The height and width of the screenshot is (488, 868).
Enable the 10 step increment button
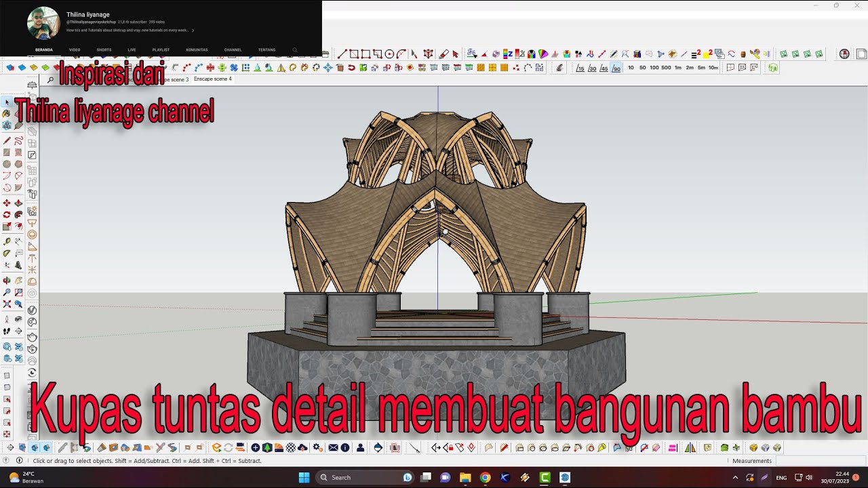631,68
